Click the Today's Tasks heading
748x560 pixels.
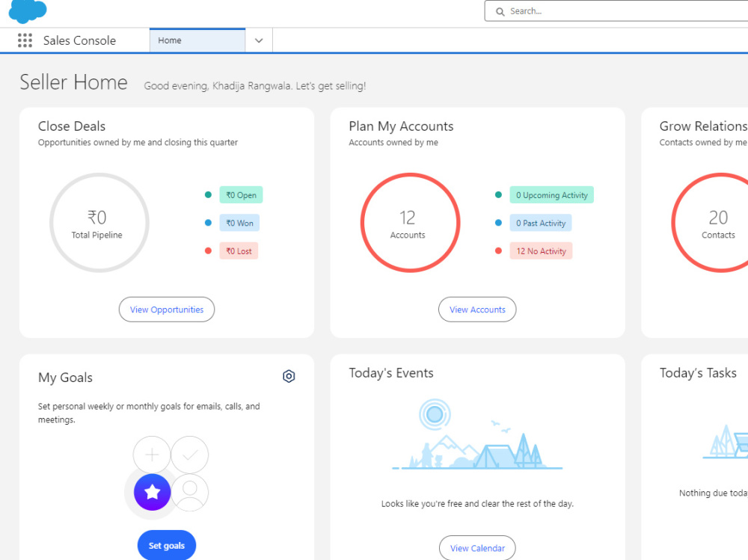point(698,373)
